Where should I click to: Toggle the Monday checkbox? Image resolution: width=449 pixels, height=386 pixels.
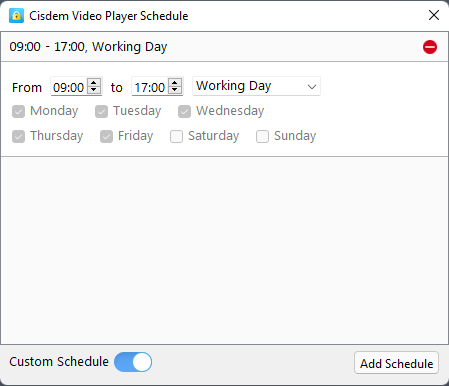tap(18, 111)
